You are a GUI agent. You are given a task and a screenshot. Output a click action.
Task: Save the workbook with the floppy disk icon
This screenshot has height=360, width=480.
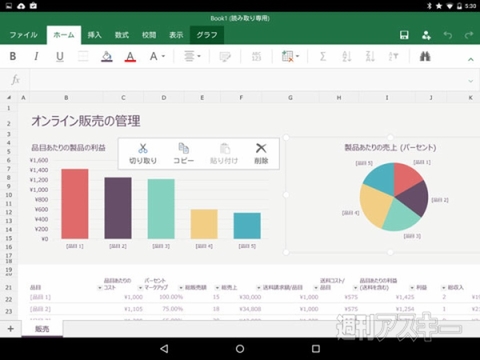click(404, 35)
